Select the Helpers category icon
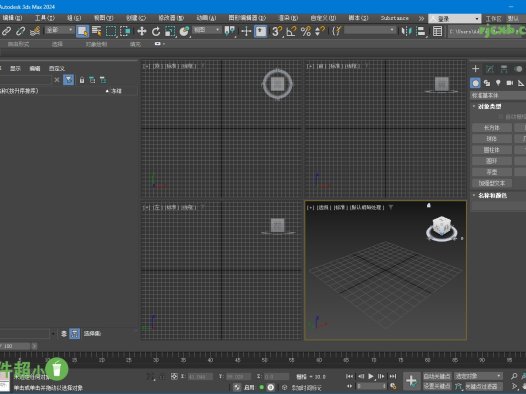Image resolution: width=526 pixels, height=394 pixels. click(x=521, y=83)
